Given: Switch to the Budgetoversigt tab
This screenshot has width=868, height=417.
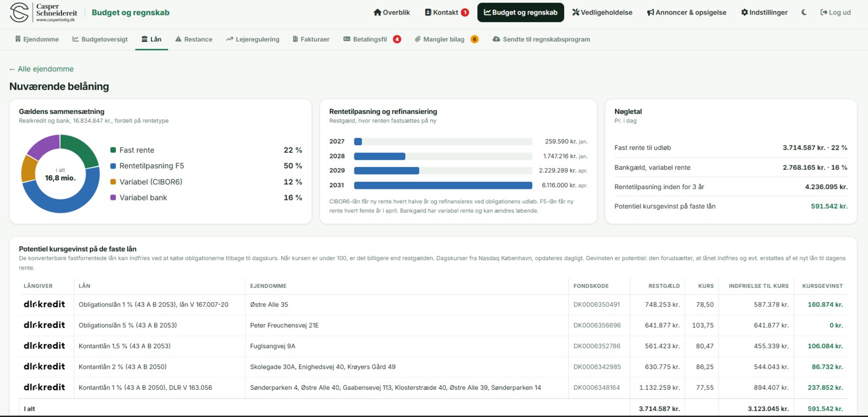Looking at the screenshot, I should tap(100, 40).
